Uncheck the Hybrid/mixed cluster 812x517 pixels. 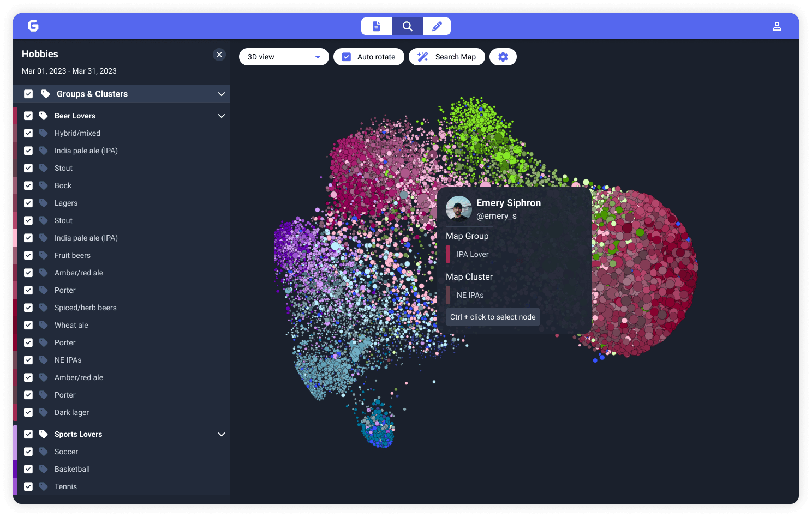(x=28, y=133)
